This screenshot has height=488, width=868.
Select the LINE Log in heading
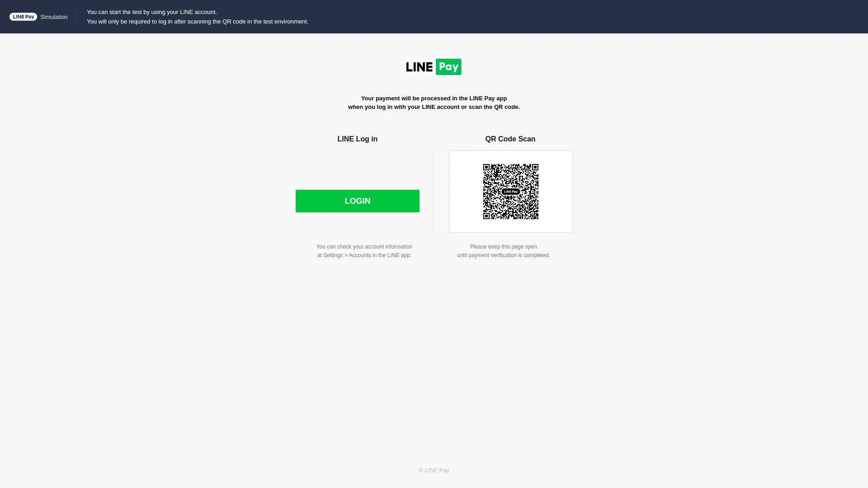[x=357, y=139]
